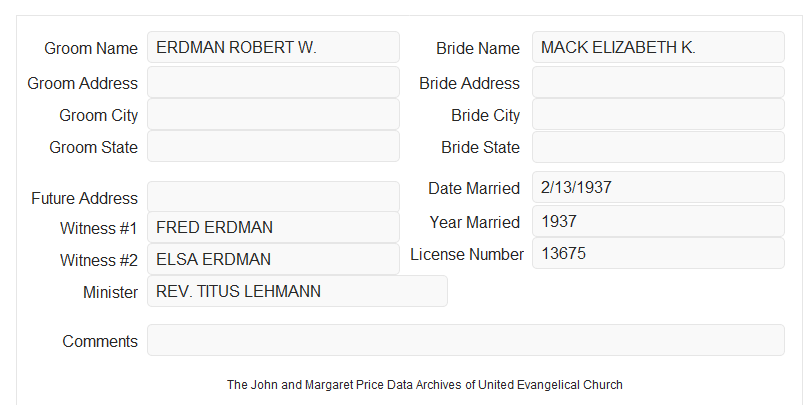The width and height of the screenshot is (805, 405).
Task: Select the Year Married field
Action: coord(658,221)
